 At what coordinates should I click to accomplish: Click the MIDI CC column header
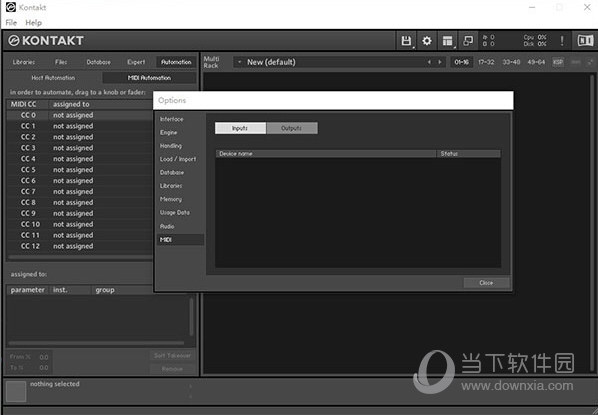(27, 104)
